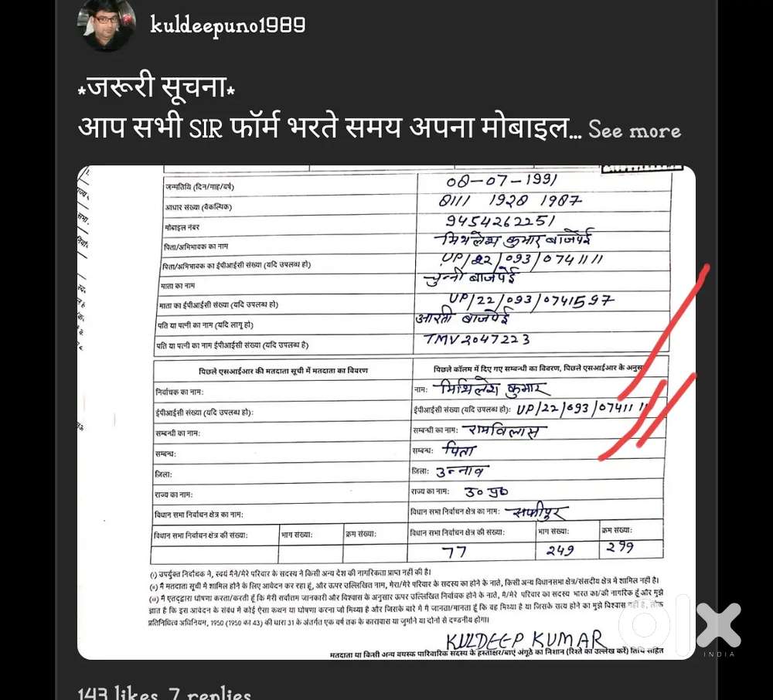The height and width of the screenshot is (700, 773).
Task: Tap the भाग संख्या value 249
Action: tap(560, 550)
